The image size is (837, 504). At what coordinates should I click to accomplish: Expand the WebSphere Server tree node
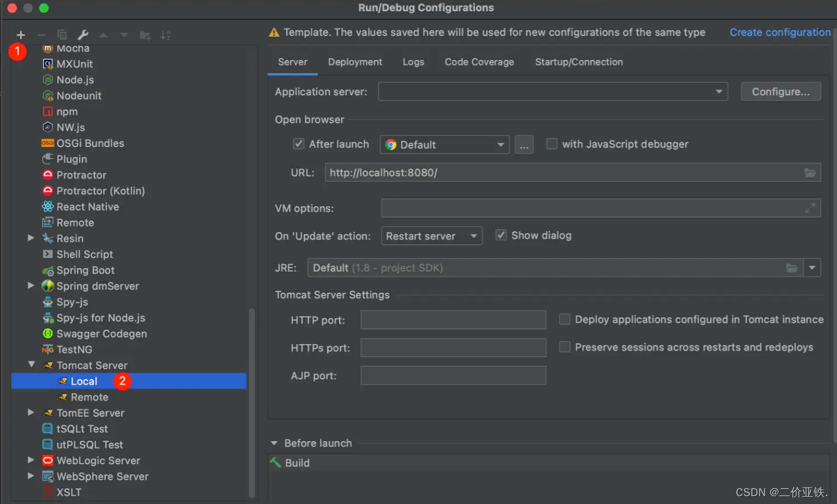tap(31, 476)
